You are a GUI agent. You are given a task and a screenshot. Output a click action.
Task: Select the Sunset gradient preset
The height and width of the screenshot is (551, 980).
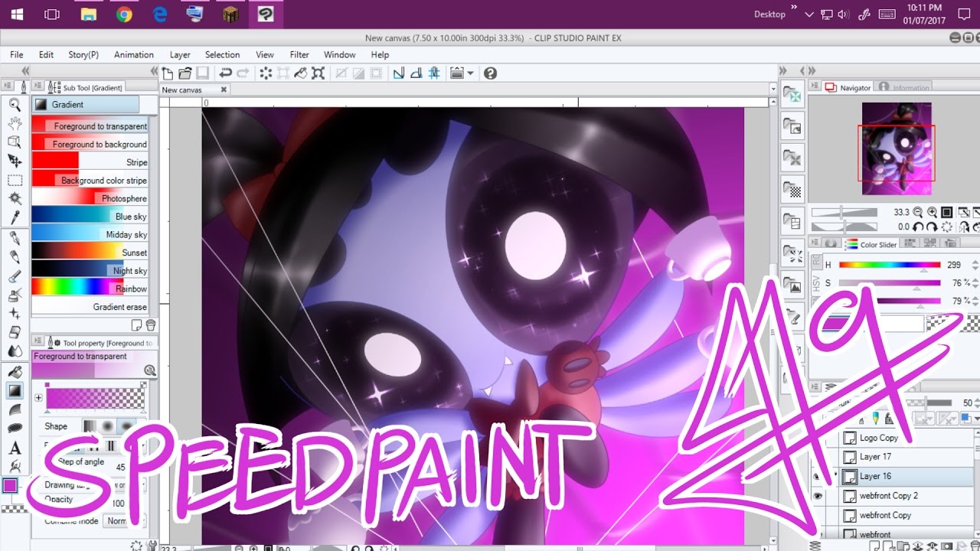pos(90,253)
